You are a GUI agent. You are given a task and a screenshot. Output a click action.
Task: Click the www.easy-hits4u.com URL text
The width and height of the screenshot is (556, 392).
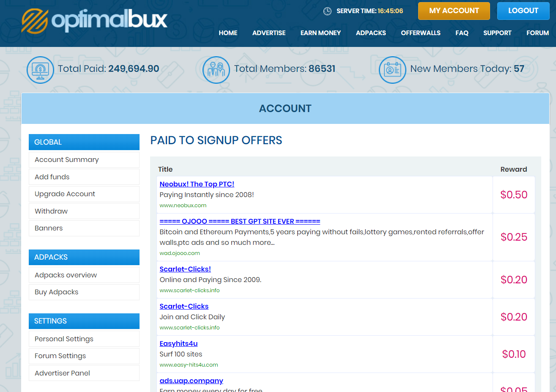point(189,365)
